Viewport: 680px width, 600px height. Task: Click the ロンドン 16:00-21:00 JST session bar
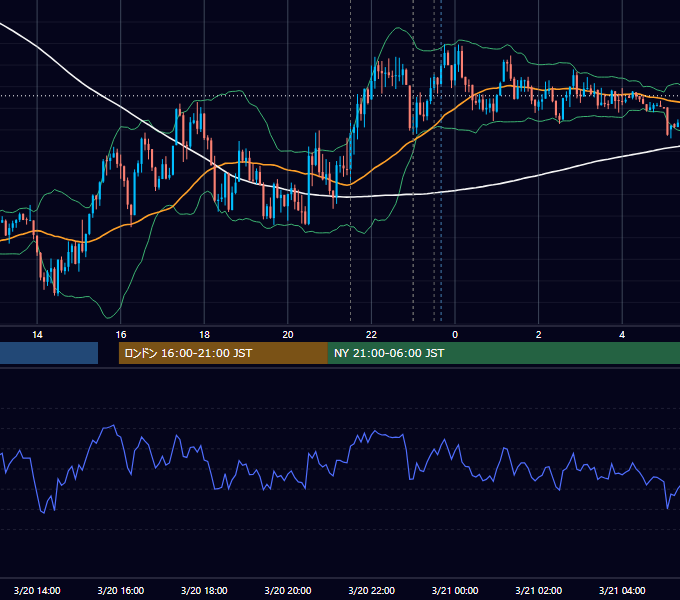click(x=223, y=353)
